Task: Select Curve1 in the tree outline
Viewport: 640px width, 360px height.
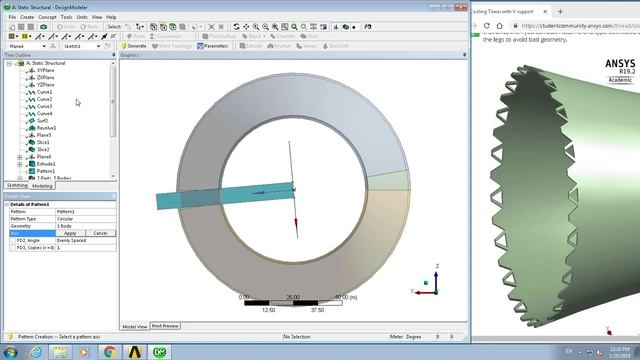Action: click(x=44, y=92)
